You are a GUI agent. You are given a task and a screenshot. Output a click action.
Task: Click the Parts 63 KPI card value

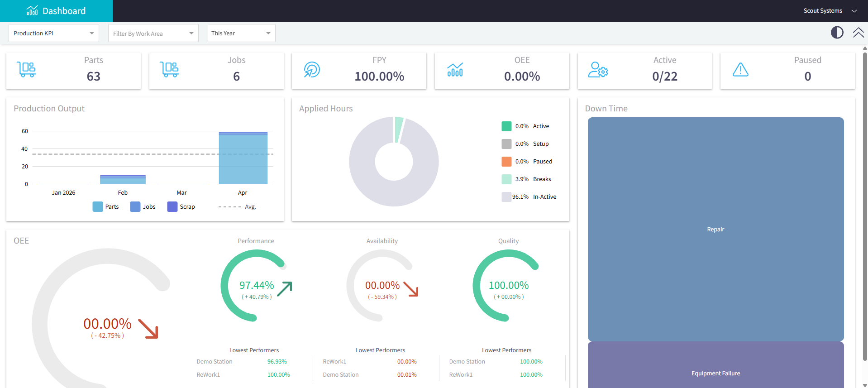(x=94, y=77)
